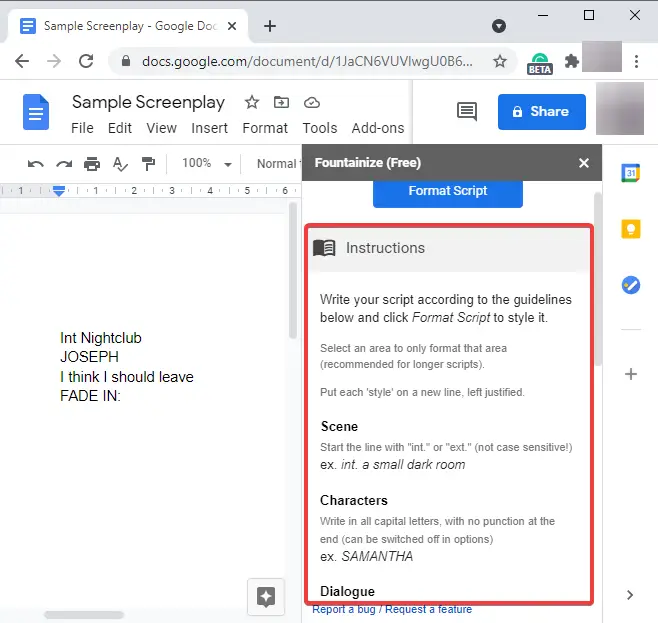
Task: Check cloud save status icon
Action: tap(312, 102)
